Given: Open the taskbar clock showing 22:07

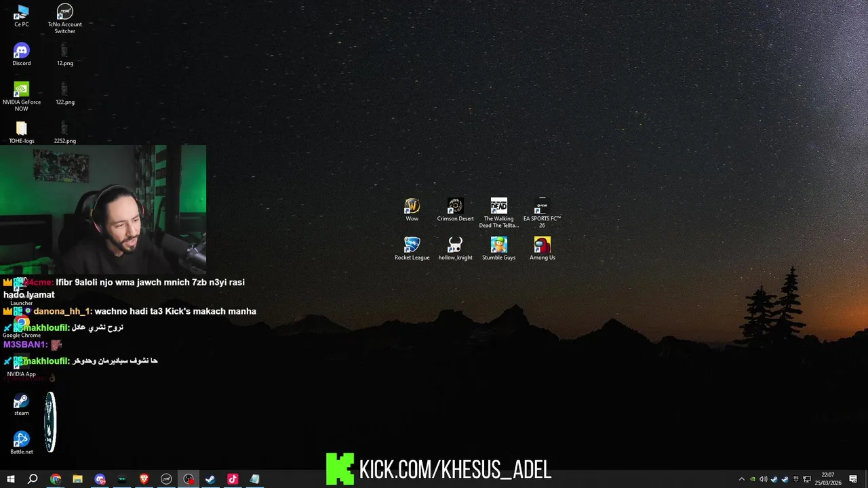Looking at the screenshot, I should point(828,479).
